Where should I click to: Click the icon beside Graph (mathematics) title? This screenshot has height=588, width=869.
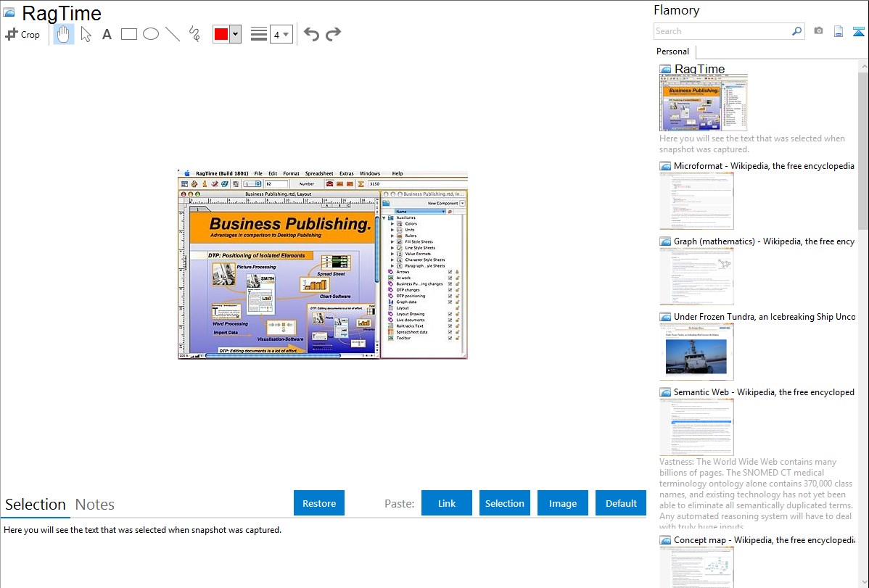tap(665, 241)
